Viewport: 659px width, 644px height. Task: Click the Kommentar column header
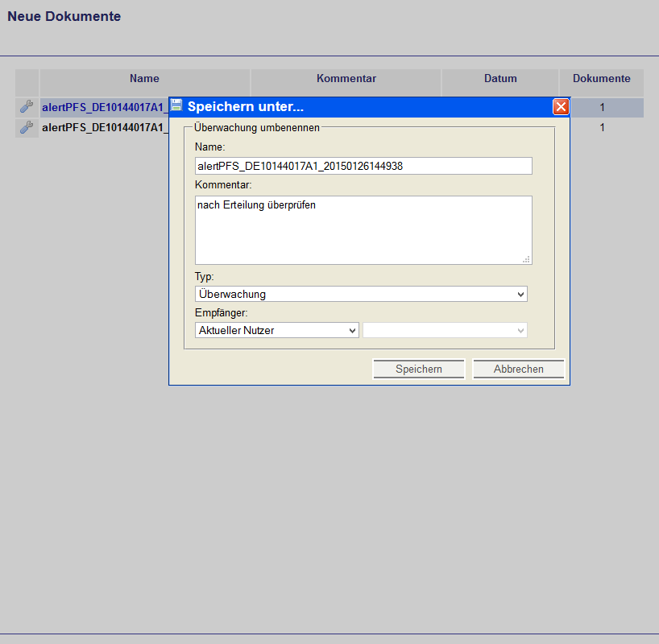click(346, 79)
